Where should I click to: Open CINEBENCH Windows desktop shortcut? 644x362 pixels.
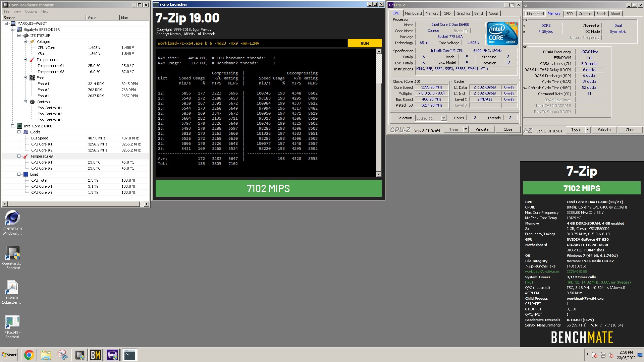pos(12,223)
